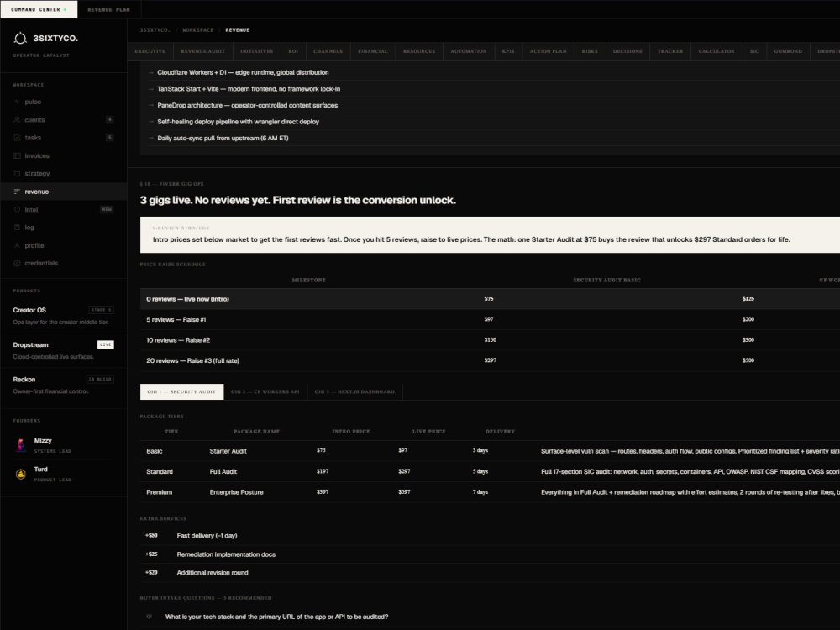
Task: Click the 'Starter Audit' package name
Action: (228, 451)
